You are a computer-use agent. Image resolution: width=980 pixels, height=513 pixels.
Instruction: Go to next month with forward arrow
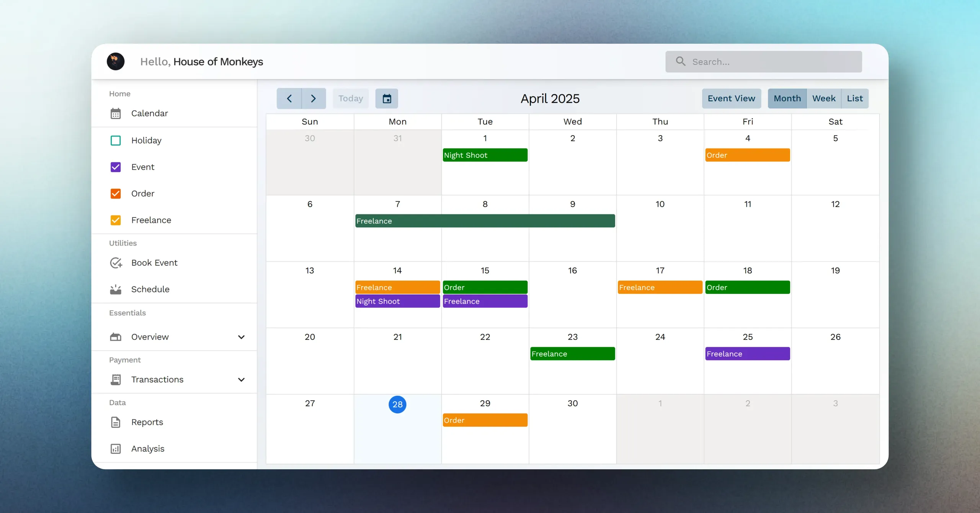pos(314,98)
